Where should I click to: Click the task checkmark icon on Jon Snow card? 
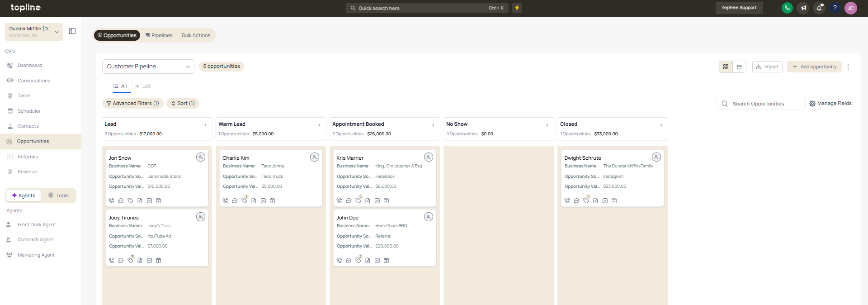click(149, 200)
